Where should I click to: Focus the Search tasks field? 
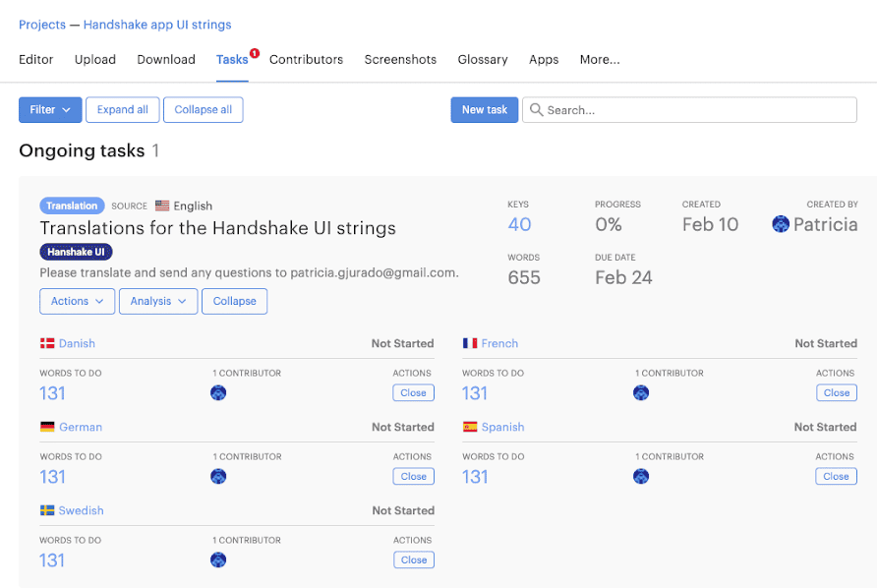(x=689, y=110)
